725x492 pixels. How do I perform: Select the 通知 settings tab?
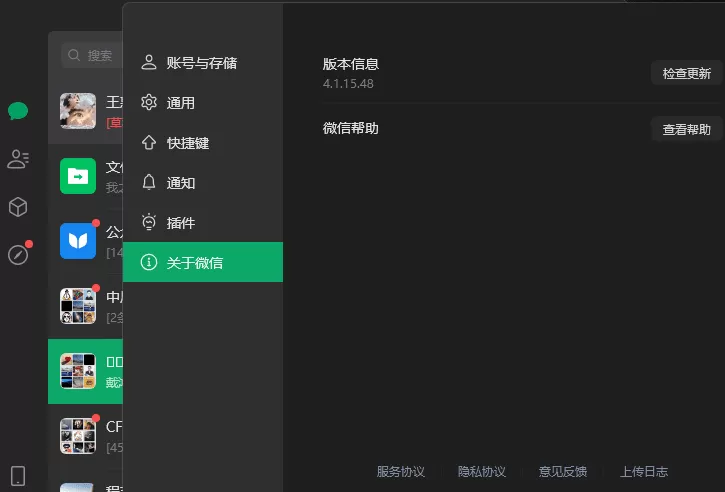[x=203, y=182]
